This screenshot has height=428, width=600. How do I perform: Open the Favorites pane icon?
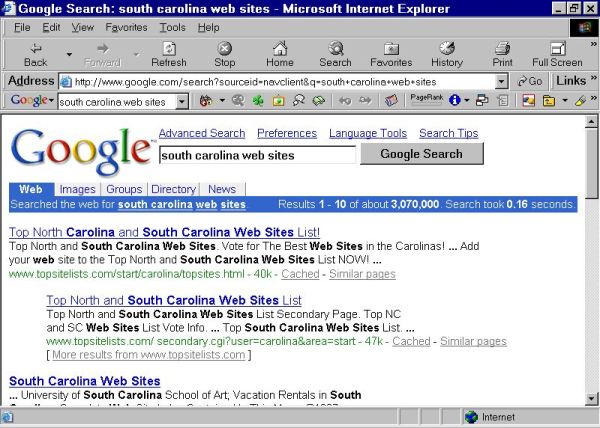tap(391, 49)
